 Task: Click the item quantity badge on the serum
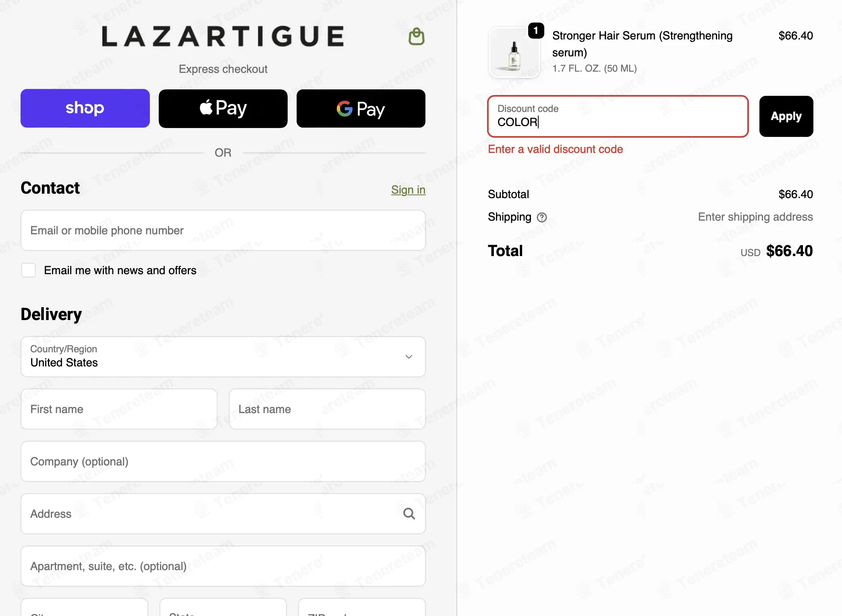click(x=536, y=31)
